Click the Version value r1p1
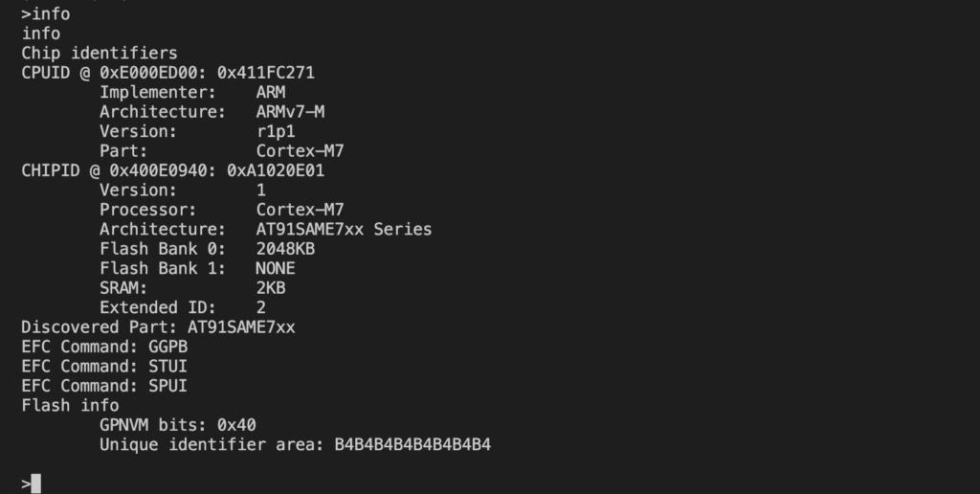980x494 pixels. [x=276, y=131]
